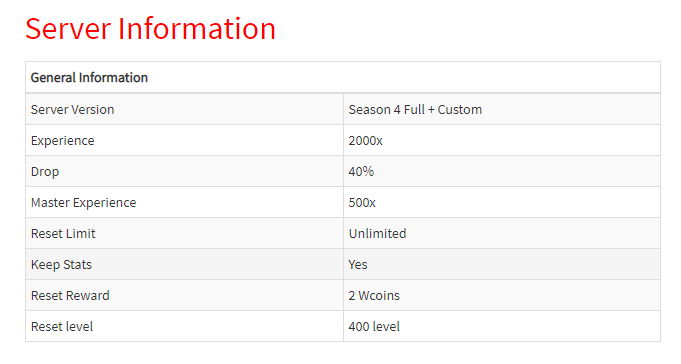Click the word Information in the red title
Viewport: 681px width, 364px height.
197,29
